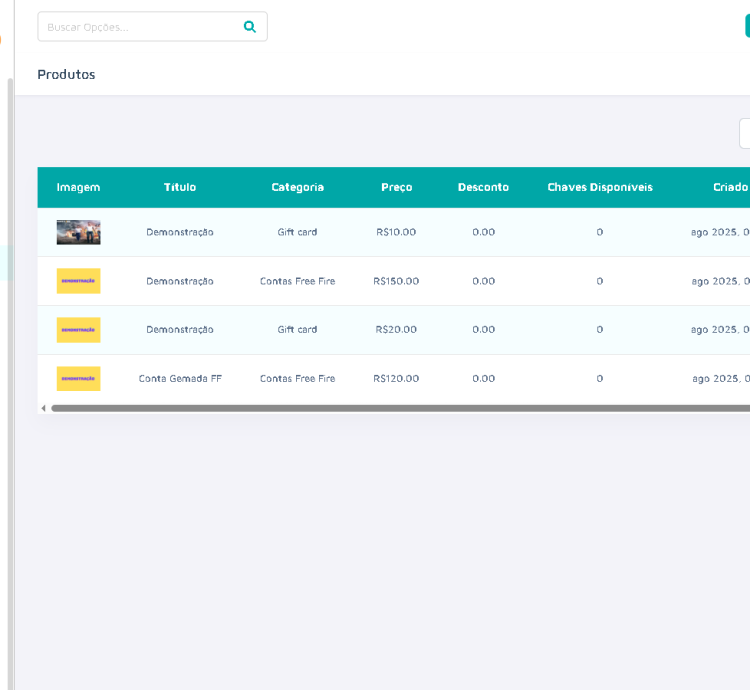The width and height of the screenshot is (750, 690).
Task: Click the yellow thumbnail of the R$150.00 product
Action: click(x=78, y=281)
